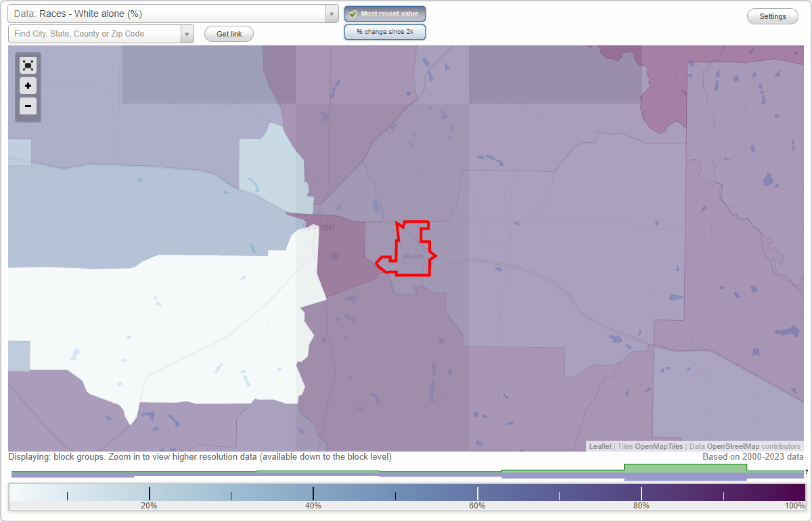Expand the location search dropdown arrow
The image size is (812, 522).
tap(187, 33)
